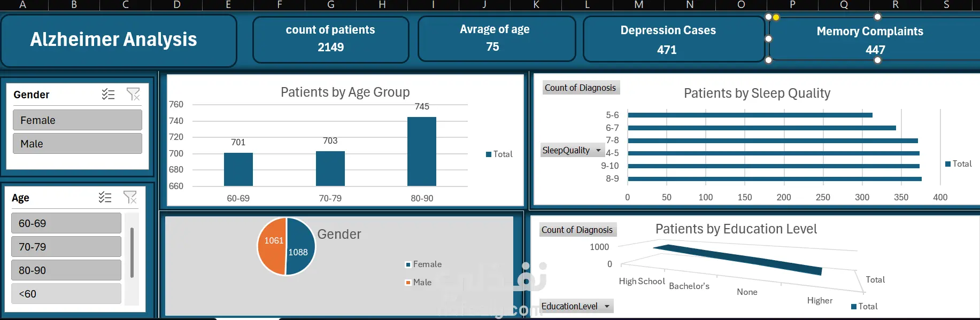Click the 8-9 sleep quality bar
This screenshot has height=320, width=980.
coord(775,179)
